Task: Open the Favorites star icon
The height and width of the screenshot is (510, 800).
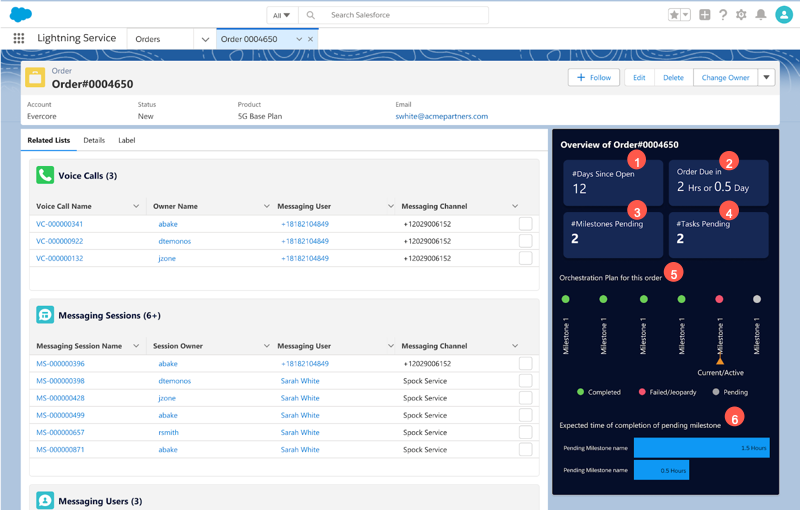Action: click(x=674, y=15)
